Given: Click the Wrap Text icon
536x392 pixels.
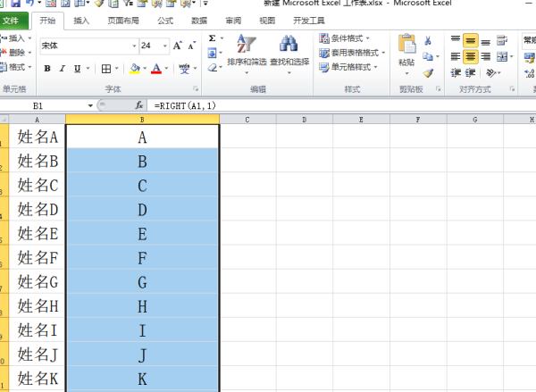Looking at the screenshot, I should [x=502, y=40].
